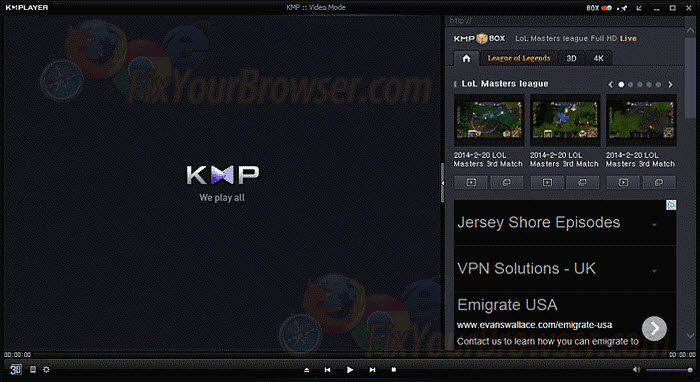The width and height of the screenshot is (700, 382).
Task: Click the total time display on the right
Action: [x=682, y=355]
